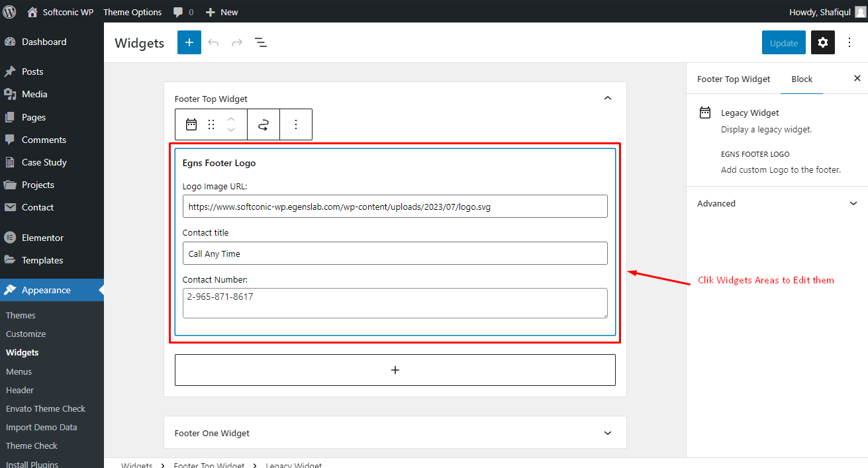Toggle the settings gear panel button
868x468 pixels.
822,42
